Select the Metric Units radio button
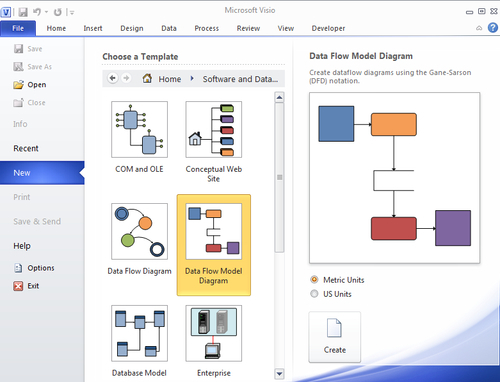 tap(314, 279)
